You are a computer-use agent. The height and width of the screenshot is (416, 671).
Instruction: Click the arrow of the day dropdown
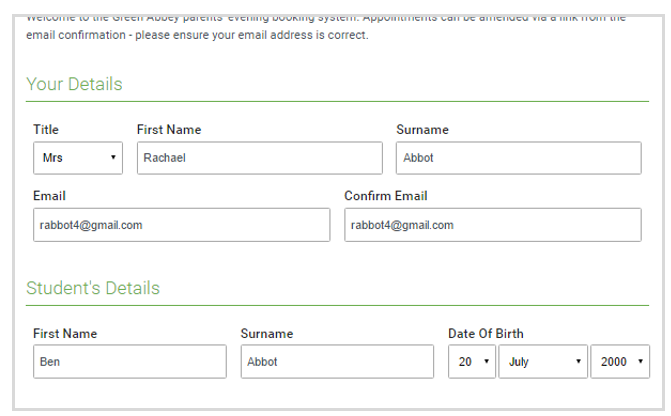click(x=486, y=361)
